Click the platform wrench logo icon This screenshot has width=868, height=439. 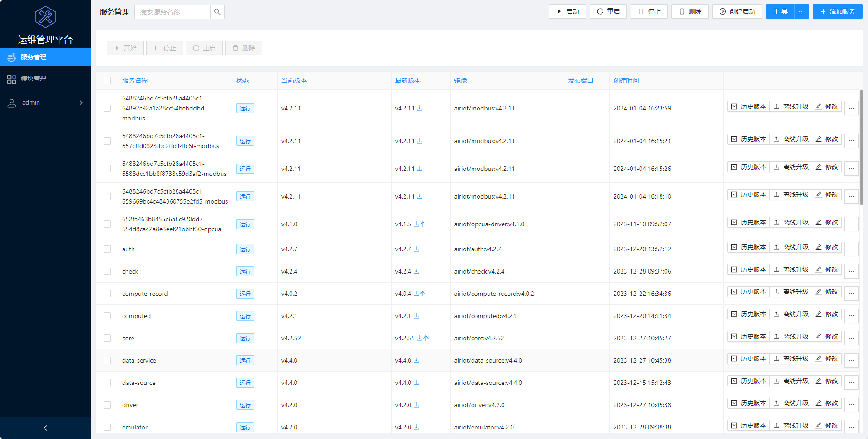click(x=45, y=17)
